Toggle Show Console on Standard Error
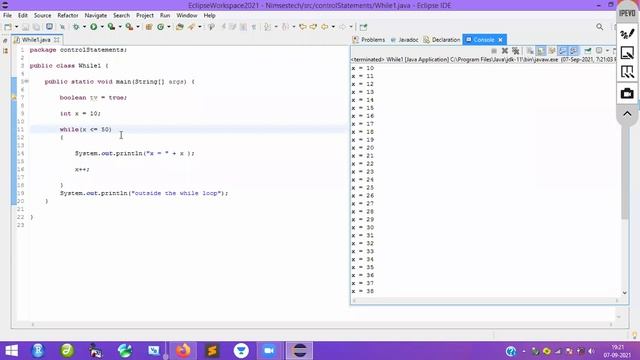The image size is (640, 360). (x=573, y=51)
